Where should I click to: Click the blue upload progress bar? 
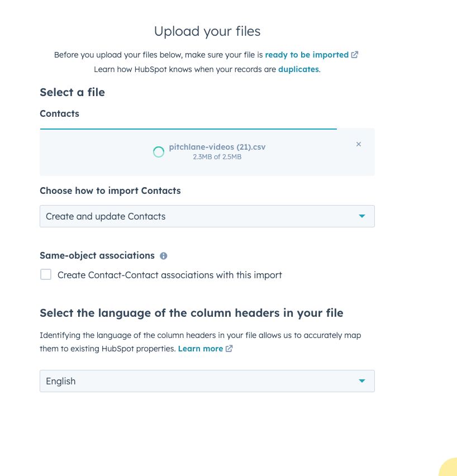(188, 129)
